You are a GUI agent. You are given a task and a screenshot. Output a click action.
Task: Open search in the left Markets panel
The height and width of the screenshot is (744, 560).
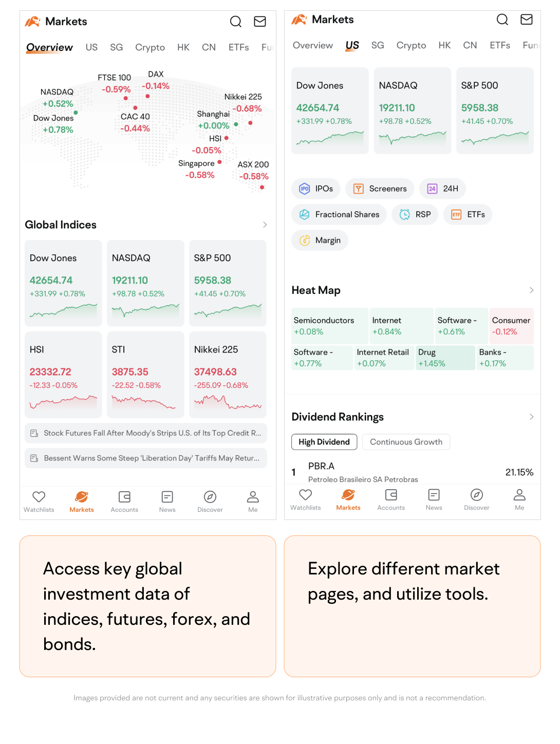tap(235, 22)
